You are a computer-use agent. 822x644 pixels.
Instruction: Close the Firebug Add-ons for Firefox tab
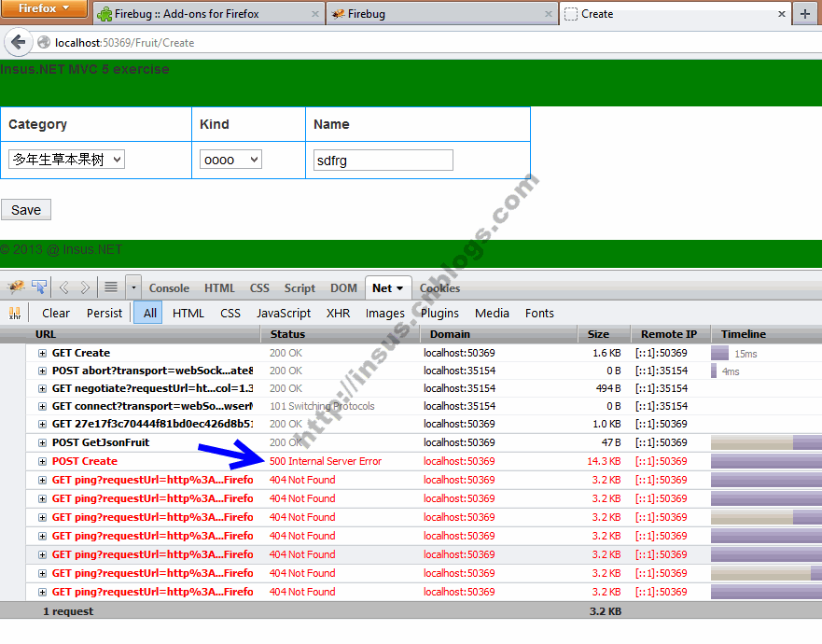point(315,14)
